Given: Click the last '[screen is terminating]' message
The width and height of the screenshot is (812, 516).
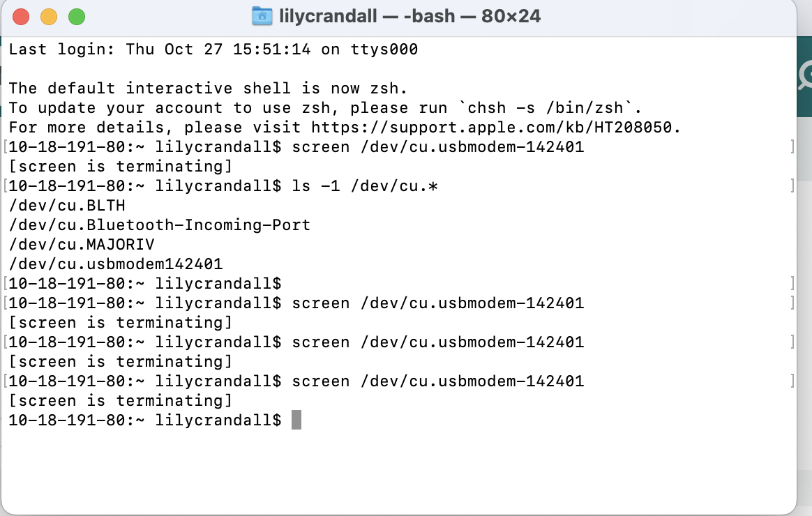Looking at the screenshot, I should [121, 400].
